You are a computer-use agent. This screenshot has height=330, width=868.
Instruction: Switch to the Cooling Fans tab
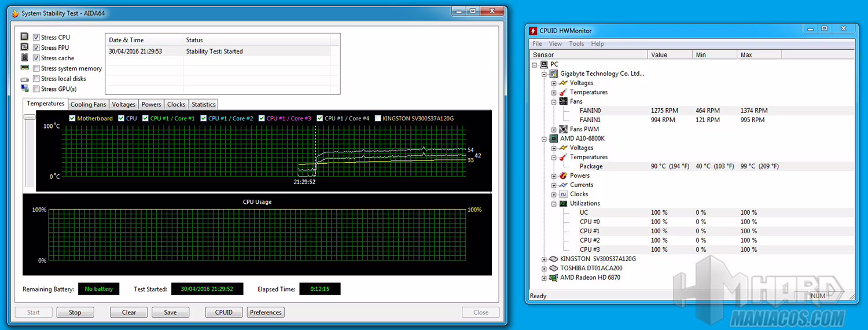coord(89,105)
